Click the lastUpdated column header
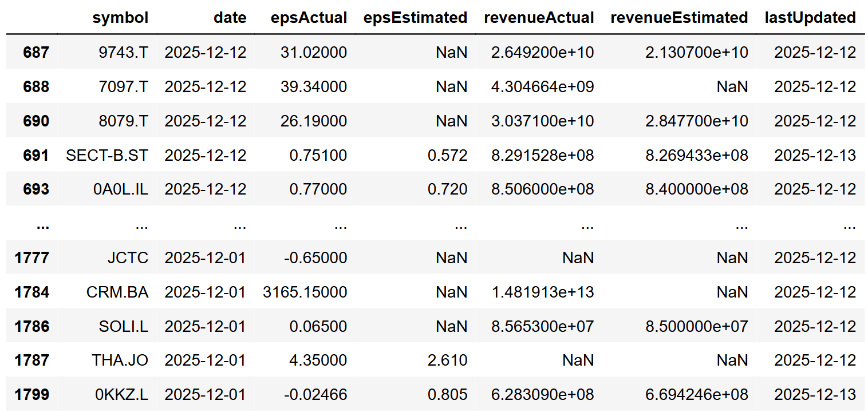This screenshot has width=868, height=416. 810,18
